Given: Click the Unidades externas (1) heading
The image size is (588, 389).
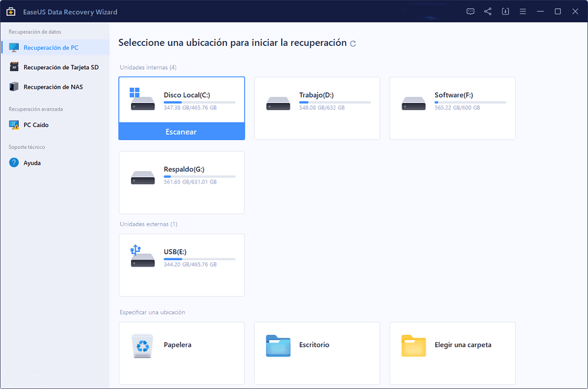Looking at the screenshot, I should 149,224.
